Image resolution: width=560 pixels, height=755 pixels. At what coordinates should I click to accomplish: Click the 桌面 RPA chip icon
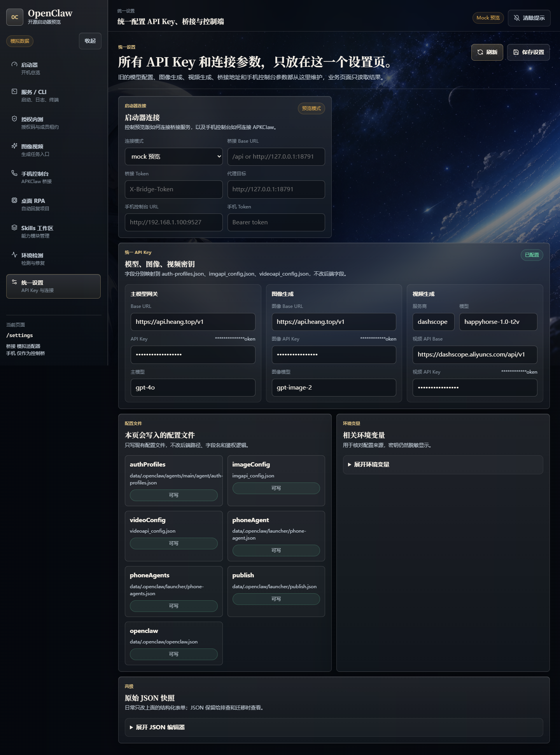[14, 200]
